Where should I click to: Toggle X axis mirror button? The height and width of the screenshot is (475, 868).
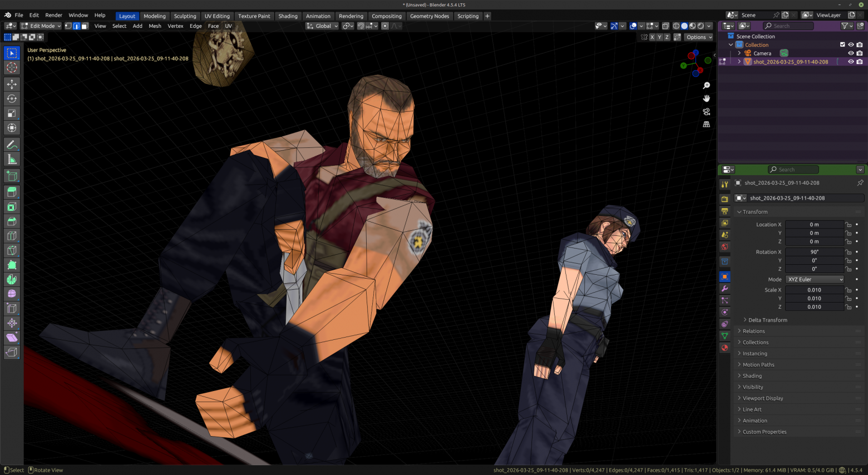click(652, 37)
